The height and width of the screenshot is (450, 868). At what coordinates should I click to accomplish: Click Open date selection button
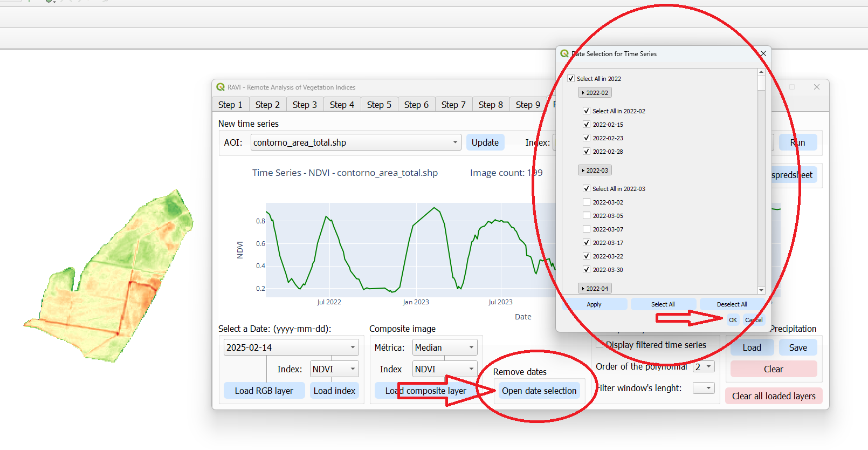[539, 391]
